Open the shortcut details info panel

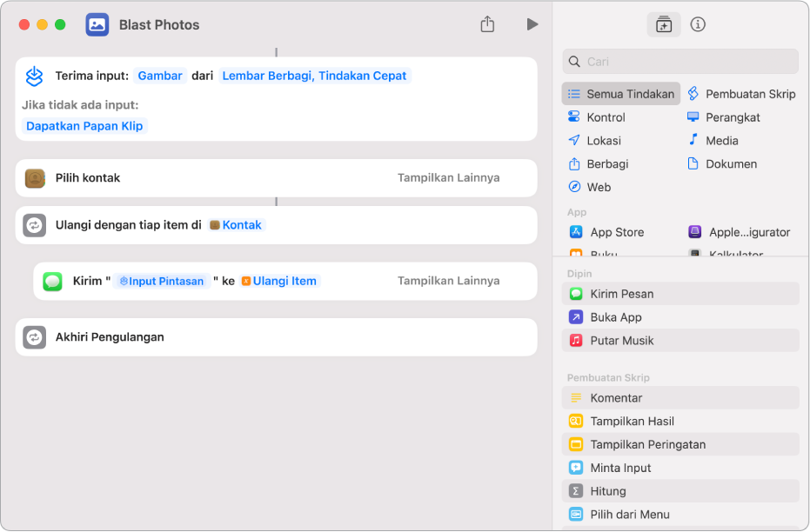click(x=698, y=24)
